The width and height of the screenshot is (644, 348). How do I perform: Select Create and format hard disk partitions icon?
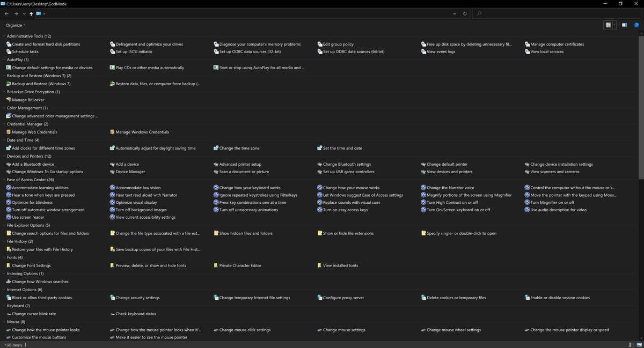[9, 45]
